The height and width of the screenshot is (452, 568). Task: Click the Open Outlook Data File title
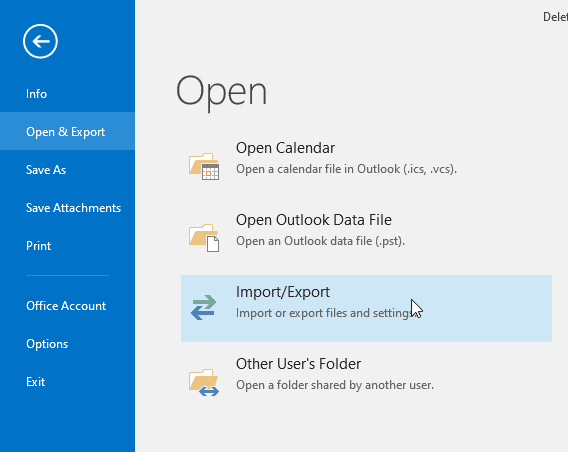[x=314, y=220]
